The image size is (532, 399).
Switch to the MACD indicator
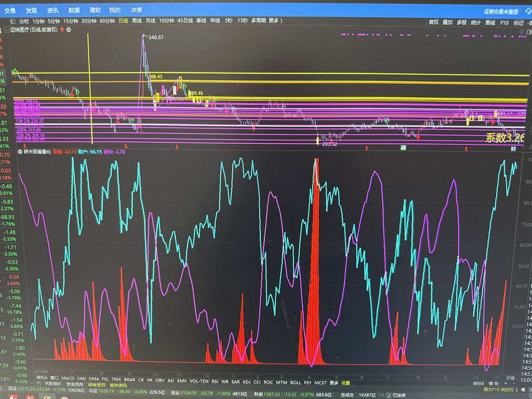click(x=68, y=378)
